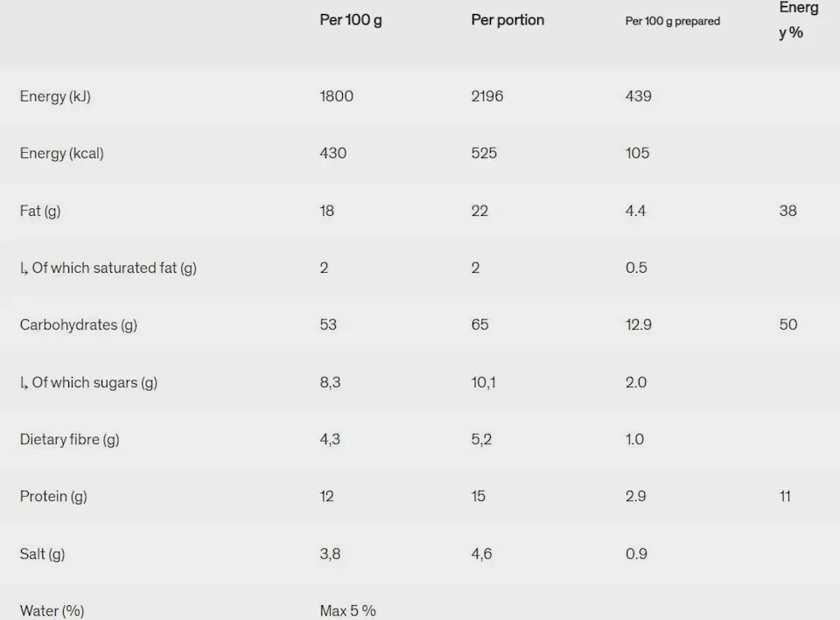Click the 430 kcal per 100 g value

coord(333,153)
